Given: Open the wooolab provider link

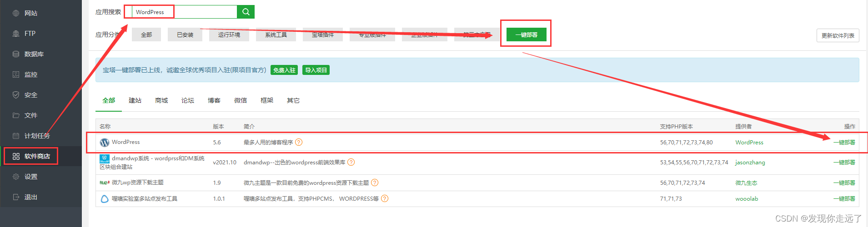Looking at the screenshot, I should 747,198.
